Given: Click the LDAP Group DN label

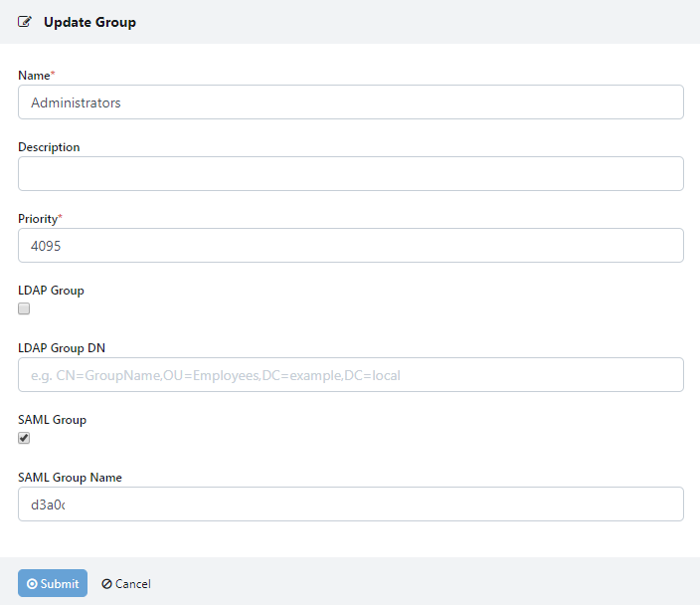Looking at the screenshot, I should pyautogui.click(x=62, y=348).
